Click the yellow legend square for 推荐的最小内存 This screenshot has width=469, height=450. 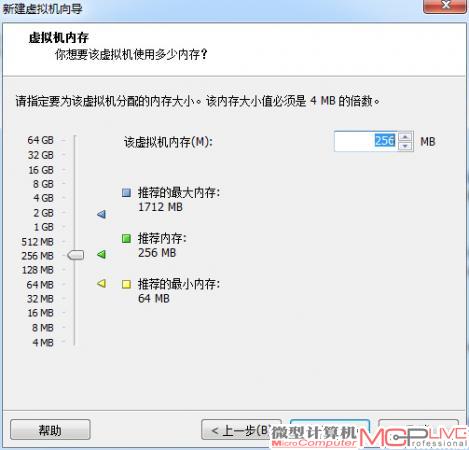126,284
